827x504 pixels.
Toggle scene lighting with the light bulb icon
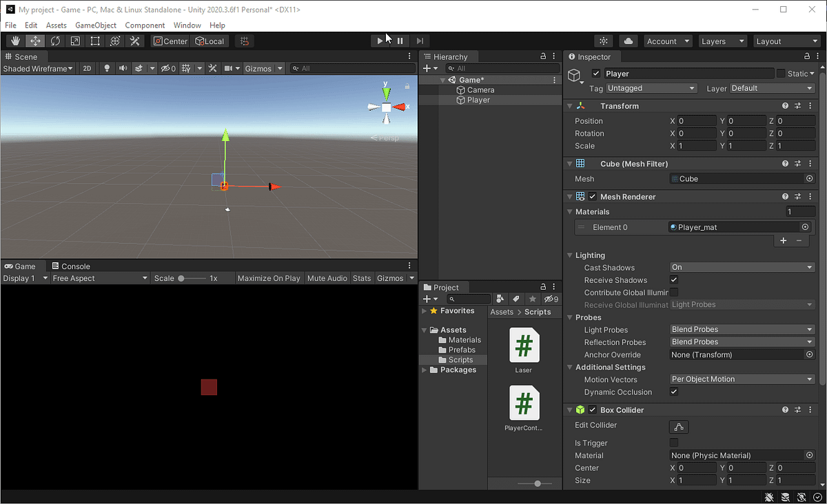pos(107,68)
